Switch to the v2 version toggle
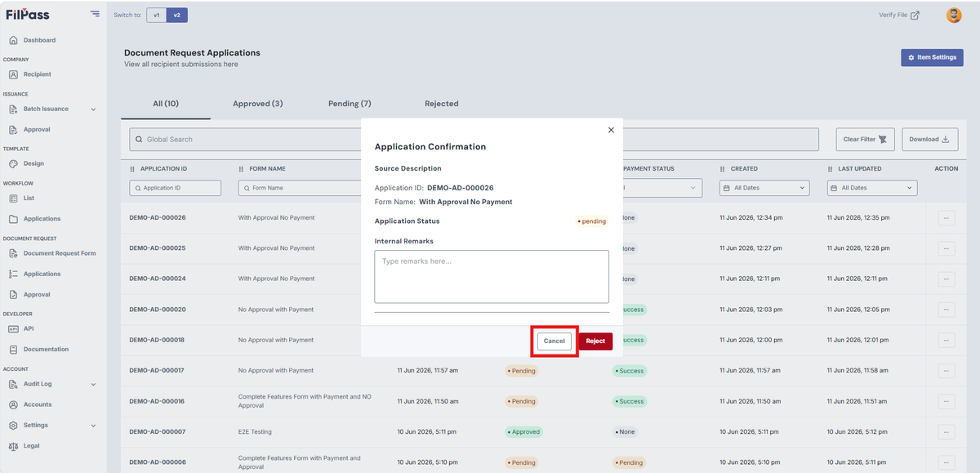 tap(177, 15)
